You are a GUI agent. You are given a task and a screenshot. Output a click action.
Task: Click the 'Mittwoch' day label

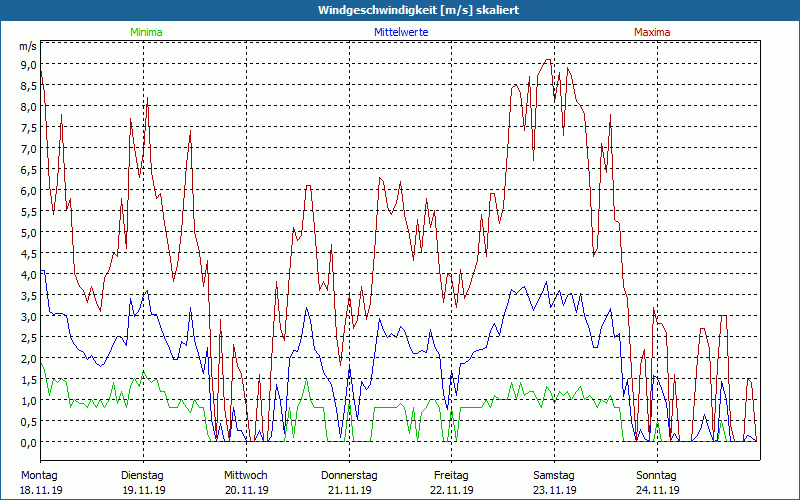coord(245,476)
